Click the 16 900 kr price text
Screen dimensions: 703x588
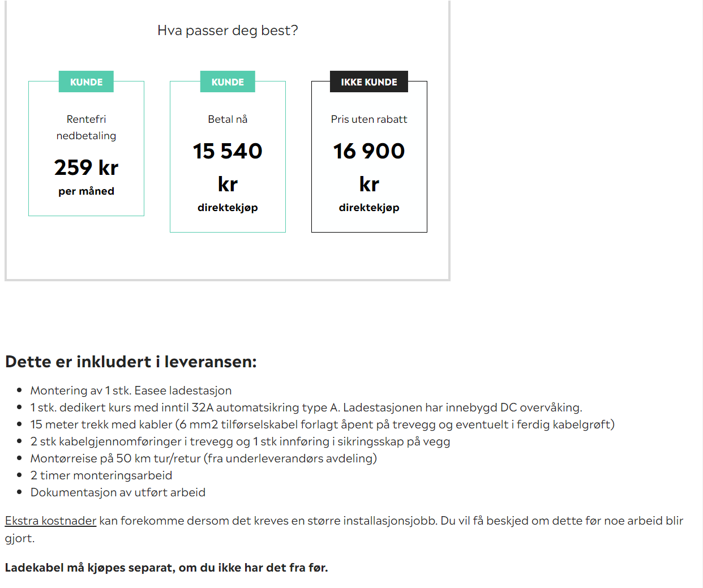(369, 168)
